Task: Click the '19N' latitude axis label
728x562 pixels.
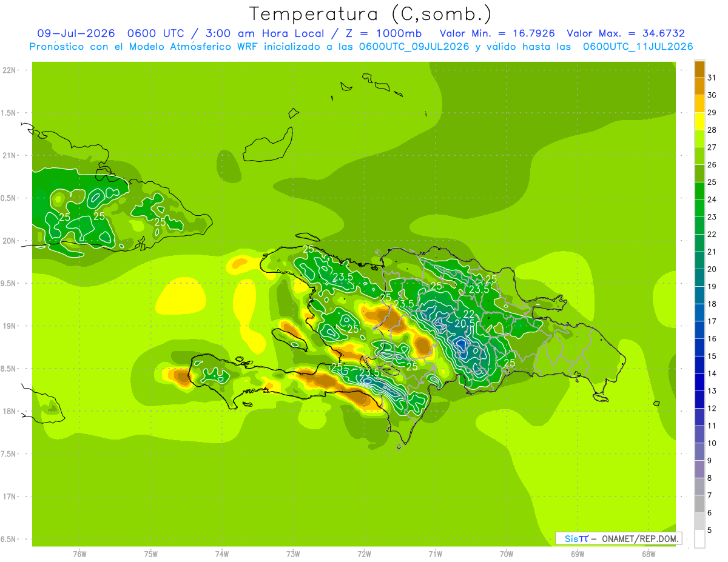Action: (x=8, y=326)
